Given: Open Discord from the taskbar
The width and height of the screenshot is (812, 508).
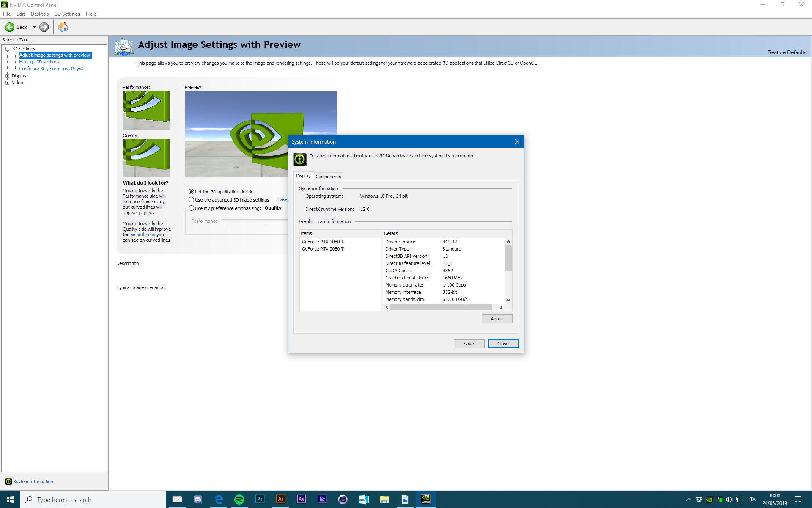Looking at the screenshot, I should point(198,499).
